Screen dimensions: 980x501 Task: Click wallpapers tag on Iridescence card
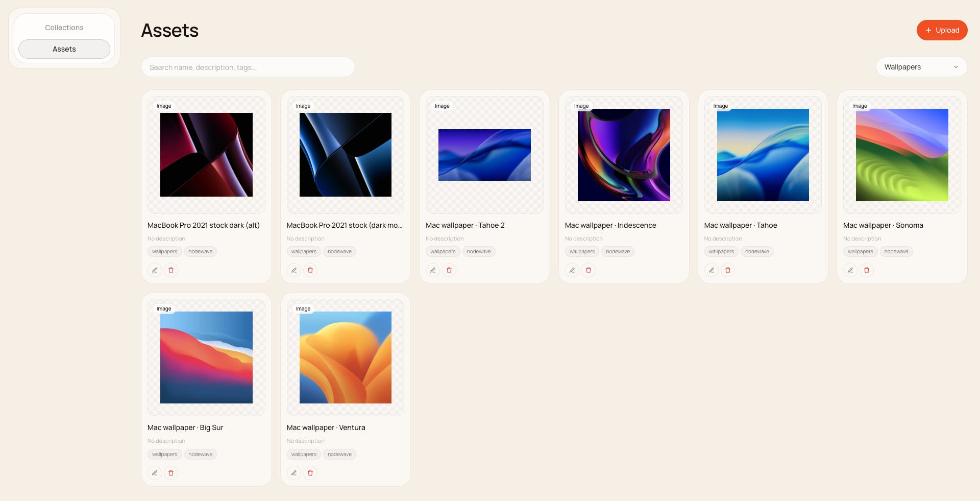(582, 251)
